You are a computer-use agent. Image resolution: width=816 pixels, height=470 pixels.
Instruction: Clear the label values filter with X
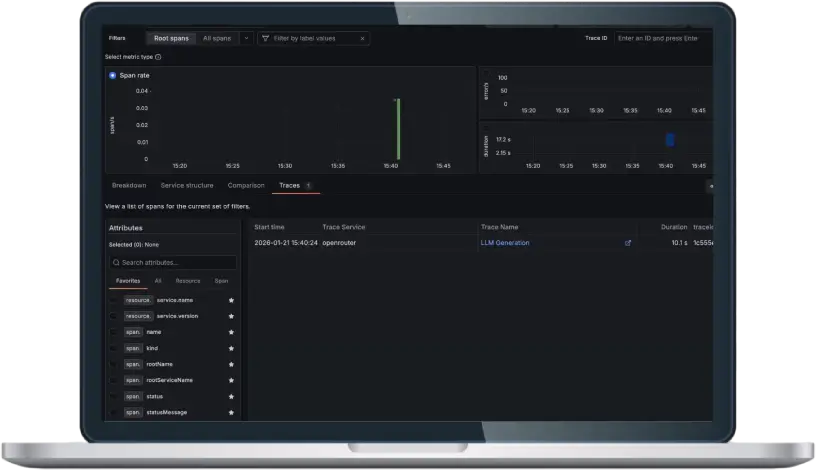coord(362,39)
